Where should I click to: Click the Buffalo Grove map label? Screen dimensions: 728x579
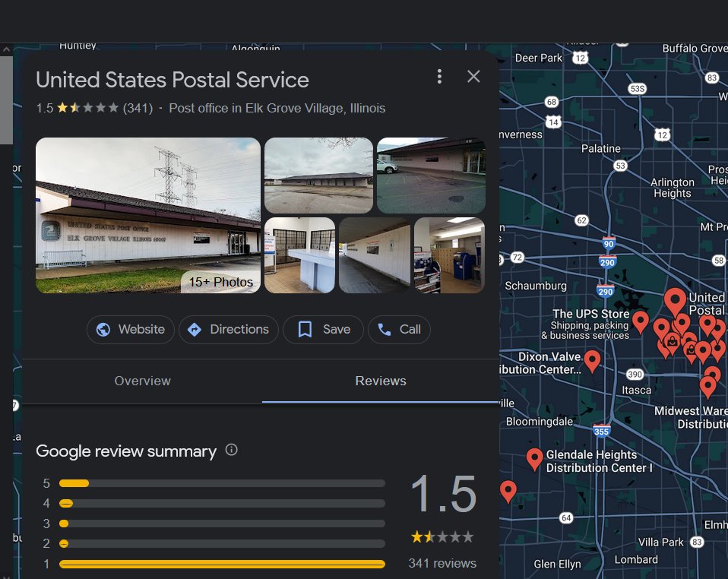[695, 49]
